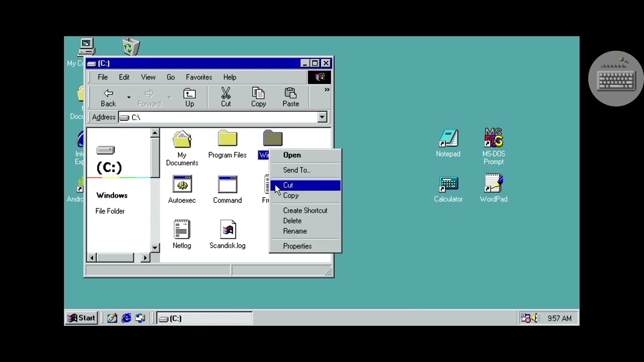Screen dimensions: 644x362
Task: Click the horizontal scroll left arrow
Action: tap(92, 258)
